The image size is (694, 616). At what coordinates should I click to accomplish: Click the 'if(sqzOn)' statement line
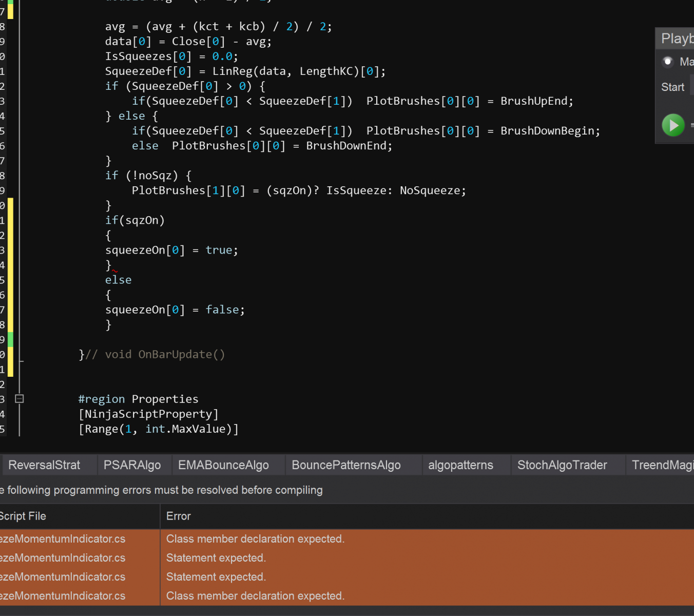pos(135,220)
